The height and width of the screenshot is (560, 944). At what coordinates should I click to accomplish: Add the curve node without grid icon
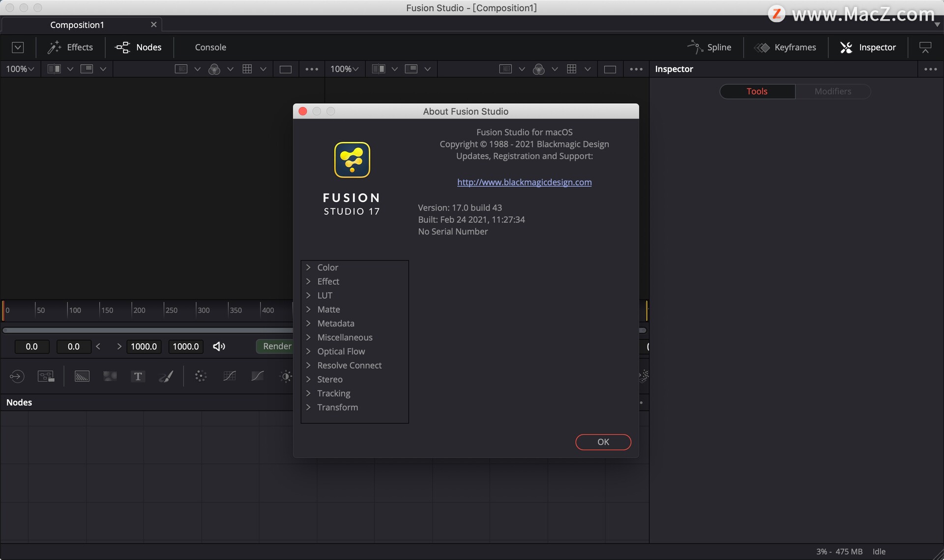[257, 377]
